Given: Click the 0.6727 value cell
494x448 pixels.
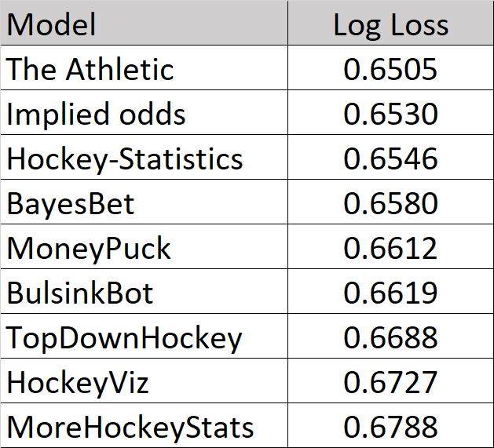Looking at the screenshot, I should tap(390, 382).
